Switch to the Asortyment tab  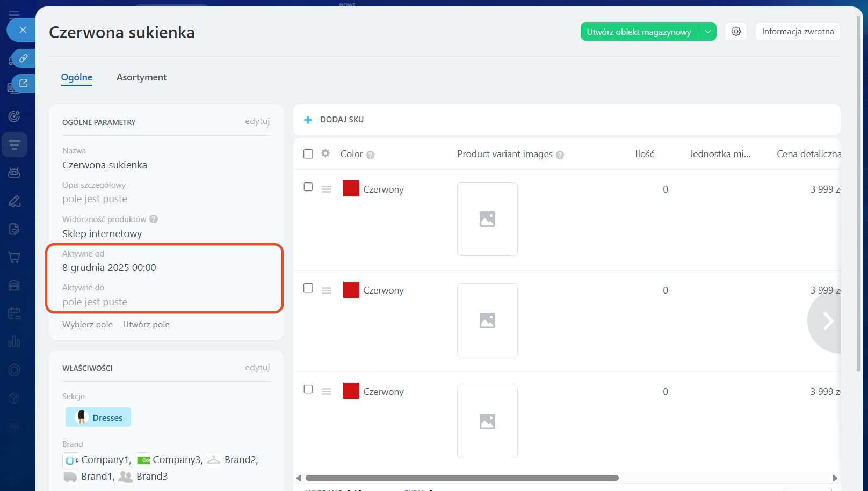[141, 77]
